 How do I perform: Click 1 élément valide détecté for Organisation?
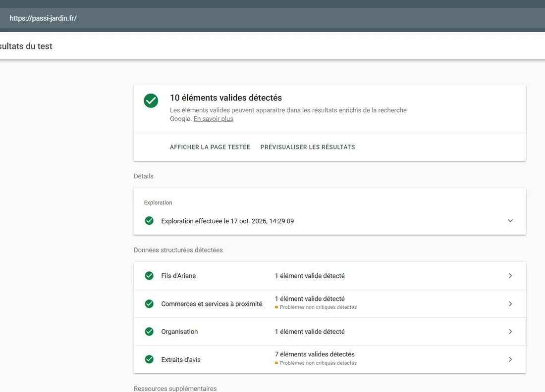[310, 332]
